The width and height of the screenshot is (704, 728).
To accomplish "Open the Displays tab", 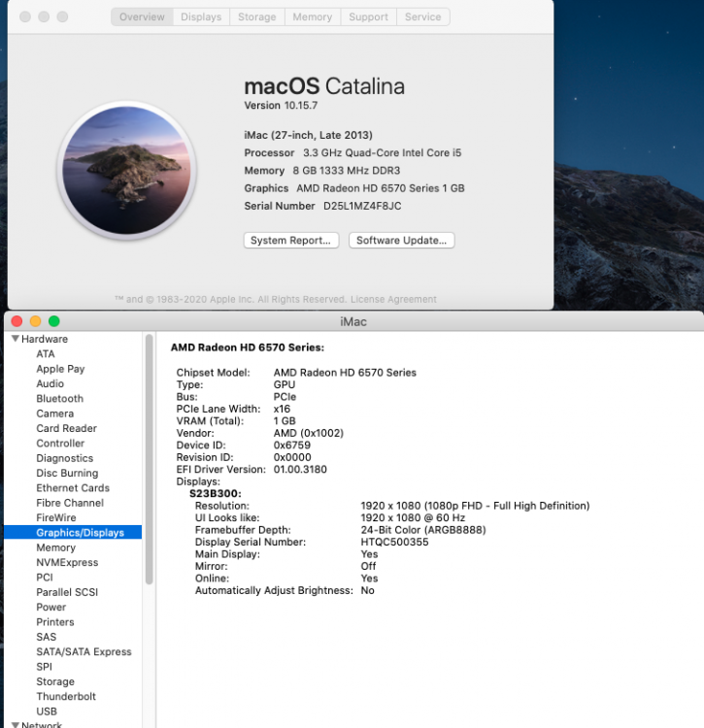I will pos(201,17).
